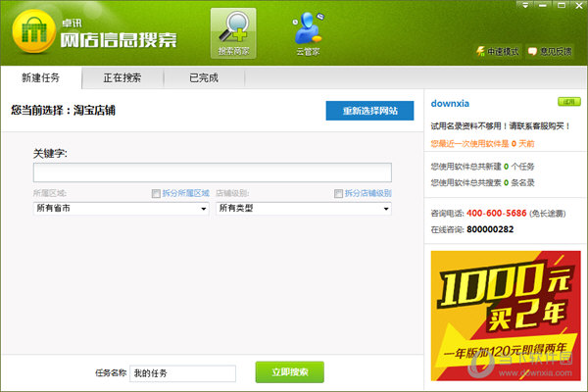This screenshot has width=588, height=392.
Task: Open the 搜索商家 search merchants tool
Action: [233, 33]
